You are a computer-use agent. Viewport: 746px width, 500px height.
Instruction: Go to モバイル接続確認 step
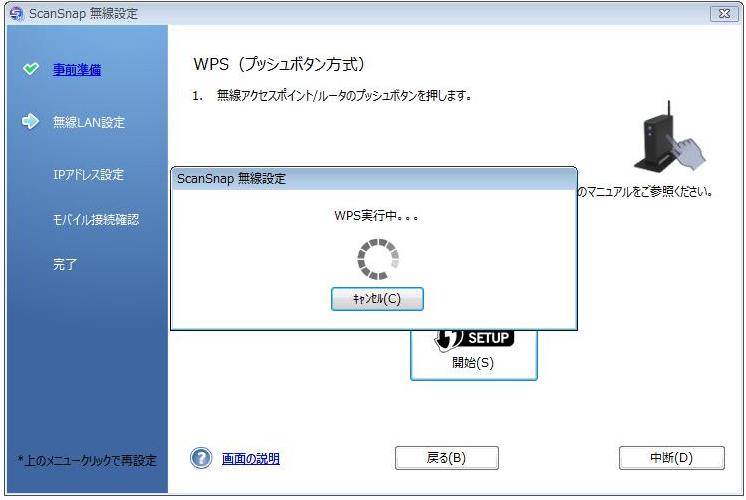coord(95,220)
